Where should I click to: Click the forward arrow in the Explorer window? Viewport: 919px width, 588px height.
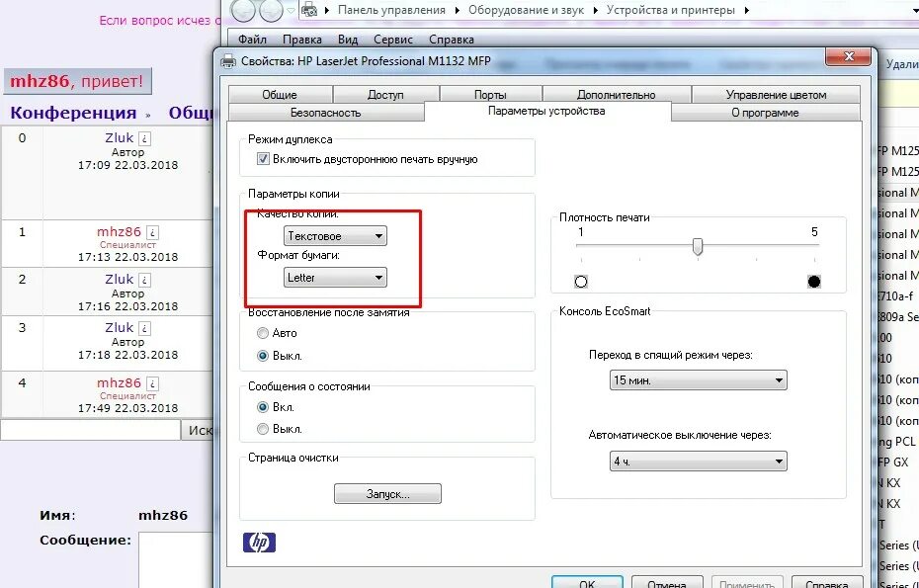271,11
